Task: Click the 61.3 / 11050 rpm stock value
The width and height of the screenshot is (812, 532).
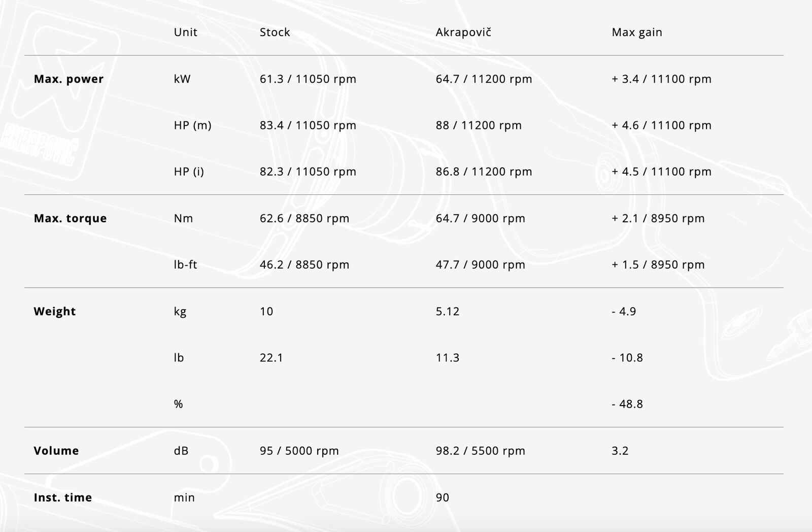Action: click(x=308, y=79)
